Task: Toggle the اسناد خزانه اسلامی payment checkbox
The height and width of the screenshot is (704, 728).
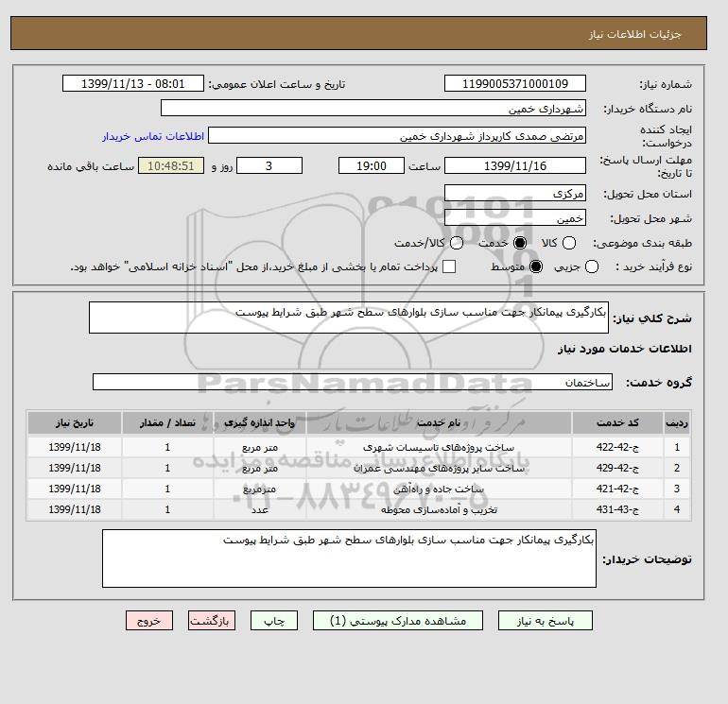Action: (x=449, y=266)
